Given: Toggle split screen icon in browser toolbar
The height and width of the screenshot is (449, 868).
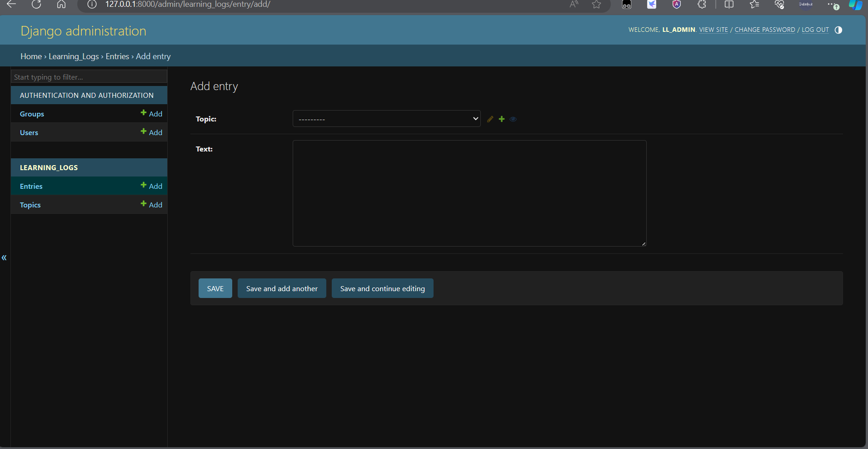Looking at the screenshot, I should click(x=729, y=5).
